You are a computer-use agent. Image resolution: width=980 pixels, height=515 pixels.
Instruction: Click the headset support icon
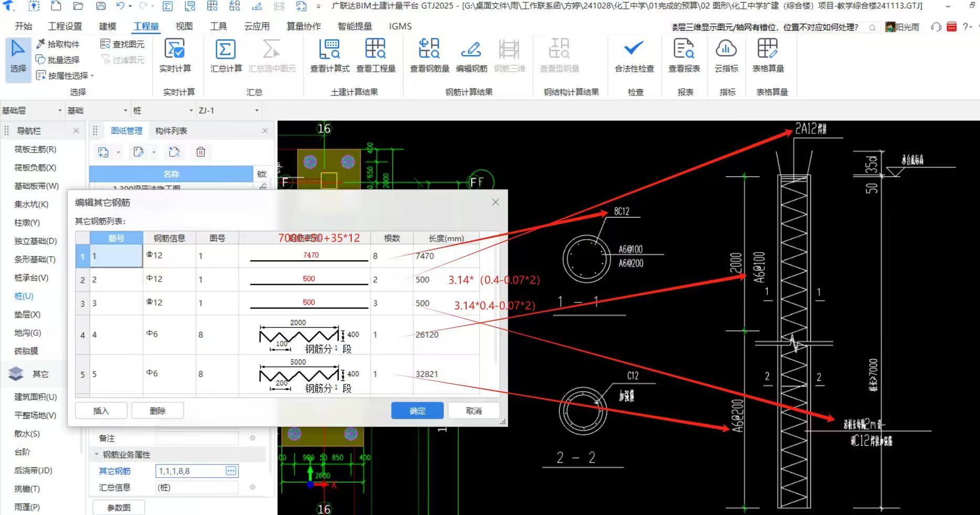click(936, 27)
